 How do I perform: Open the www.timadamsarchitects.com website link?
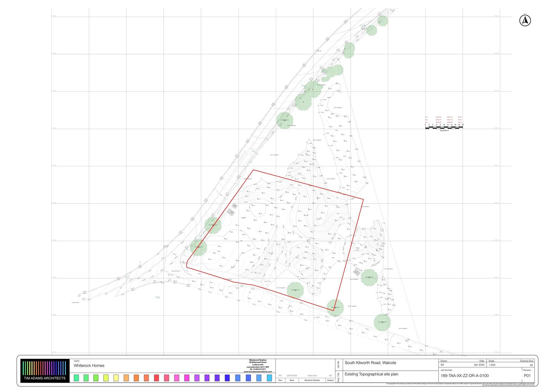[x=258, y=372]
